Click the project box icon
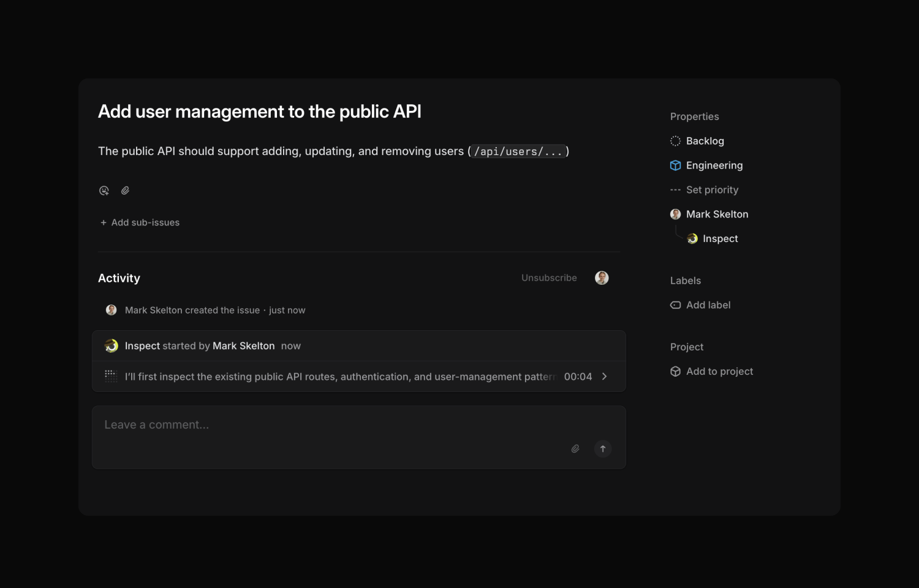919x588 pixels. pyautogui.click(x=675, y=371)
